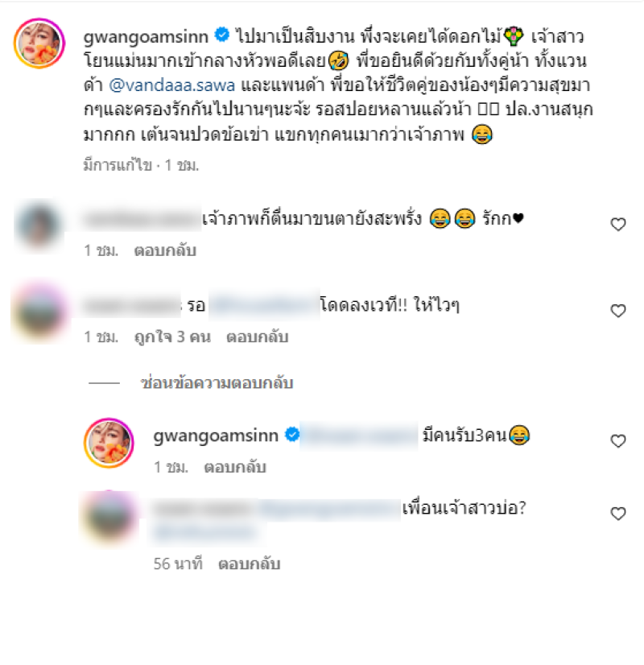Viewport: 644px width, 665px height.
Task: Open the blurred avatar beside โดดลงเวที comment
Action: tap(39, 312)
